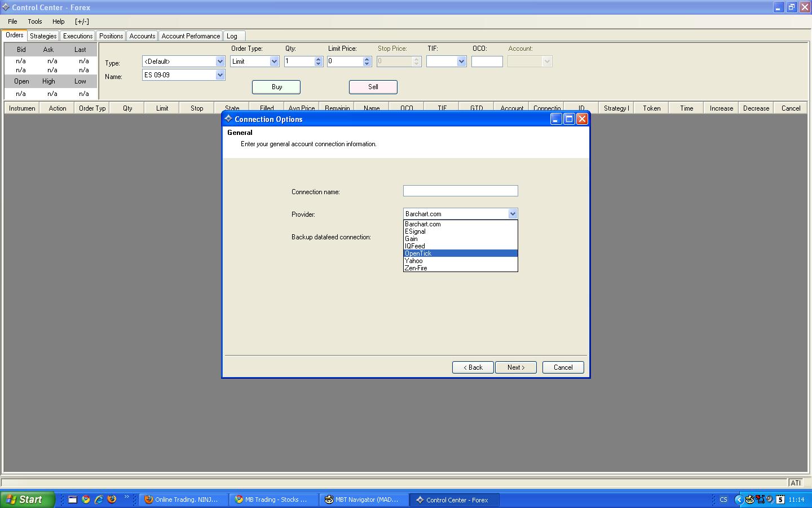
Task: Open the Tools menu
Action: 34,21
